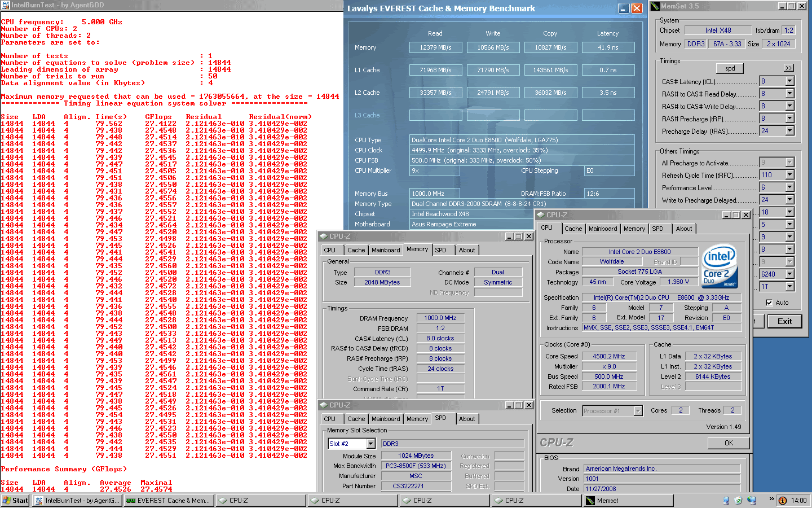Select Mainboard tab in CPU-Z DRAM Frequency window
The width and height of the screenshot is (812, 508).
point(386,251)
